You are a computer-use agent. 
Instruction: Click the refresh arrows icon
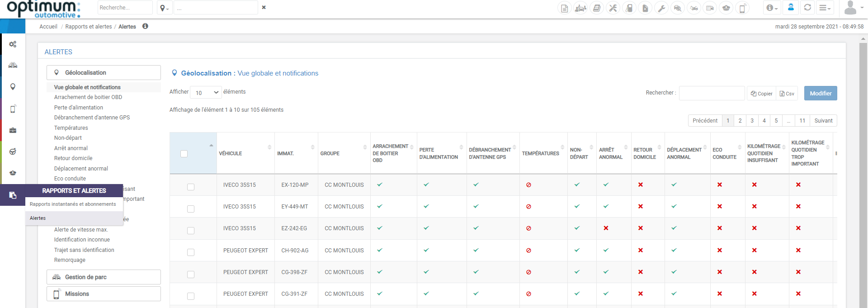(x=807, y=8)
